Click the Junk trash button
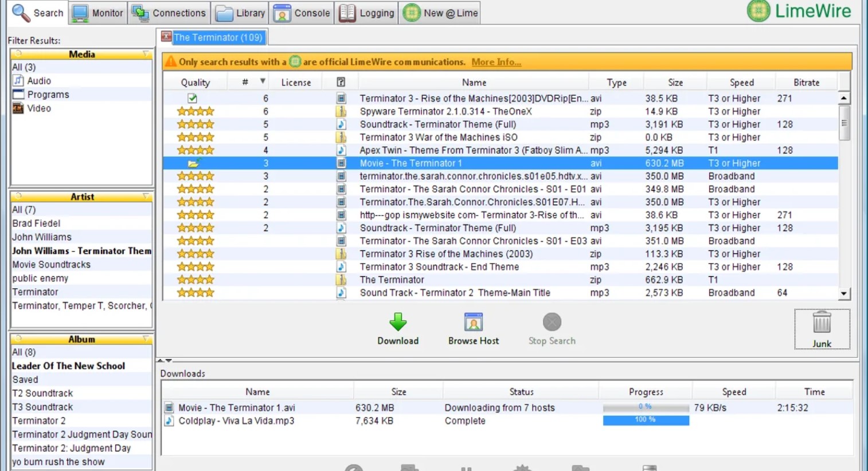 822,329
